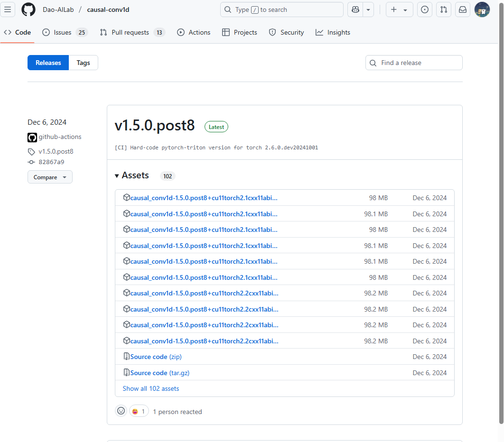View your pull requests via the toolbar icon
Viewport: 504px width, 442px height.
tap(443, 9)
